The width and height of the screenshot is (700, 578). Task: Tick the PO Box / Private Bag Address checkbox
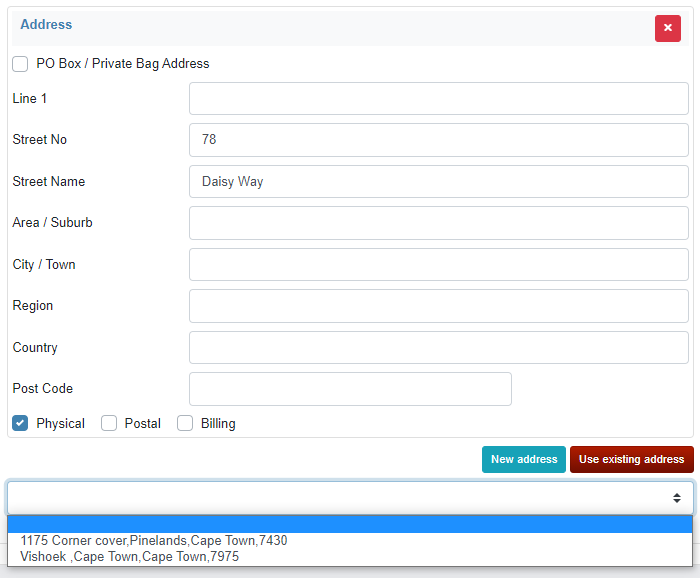point(20,64)
